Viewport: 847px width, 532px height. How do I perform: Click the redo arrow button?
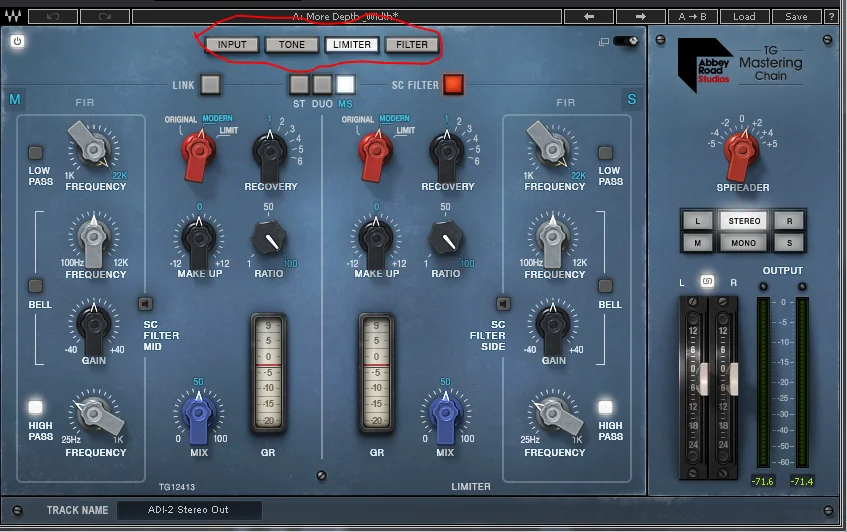pos(105,16)
